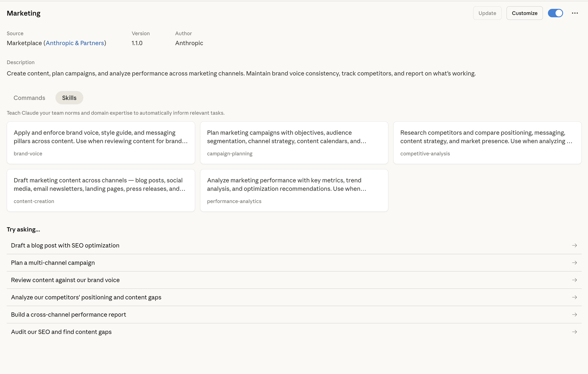Toggle the Marketing plugin enable switch
Viewport: 588px width, 374px height.
(555, 13)
